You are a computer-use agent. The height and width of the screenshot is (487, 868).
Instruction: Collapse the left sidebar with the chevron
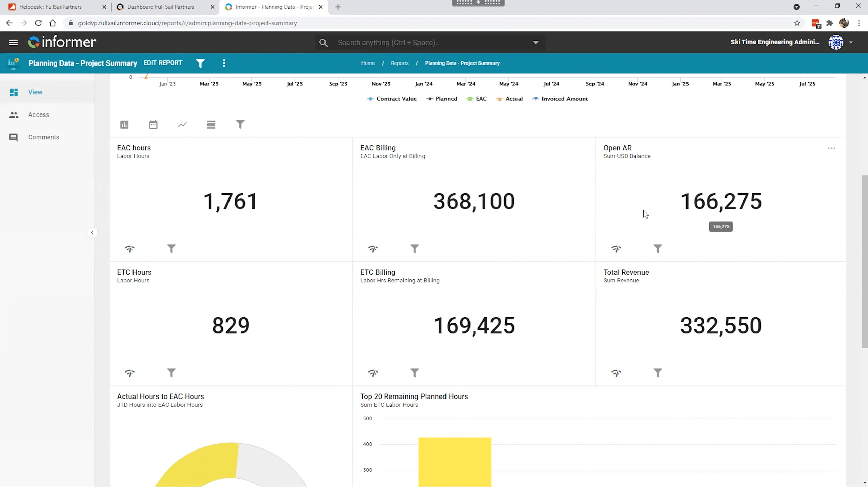[x=92, y=232]
